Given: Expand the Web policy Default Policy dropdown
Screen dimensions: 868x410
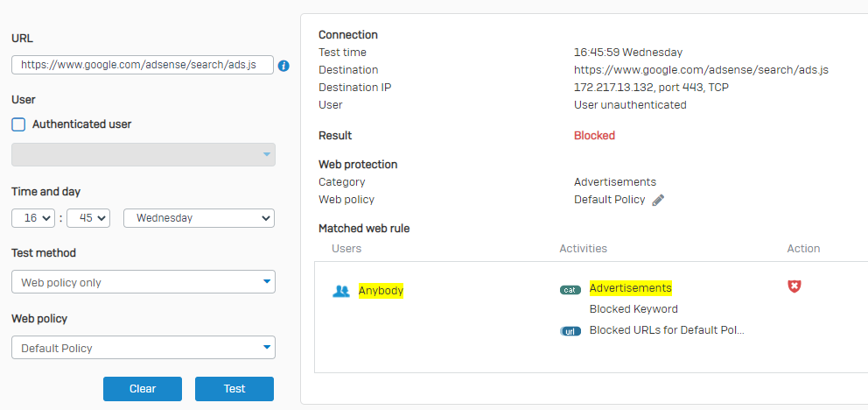Looking at the screenshot, I should coord(143,348).
